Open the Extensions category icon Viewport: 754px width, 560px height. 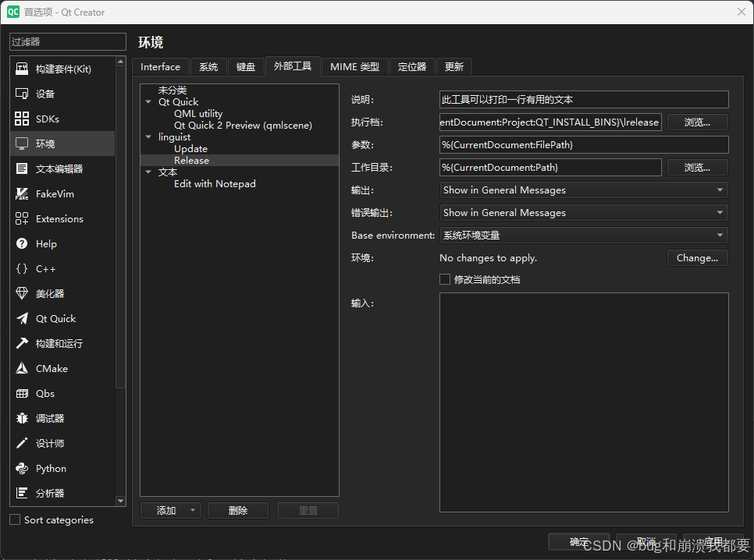(x=22, y=218)
